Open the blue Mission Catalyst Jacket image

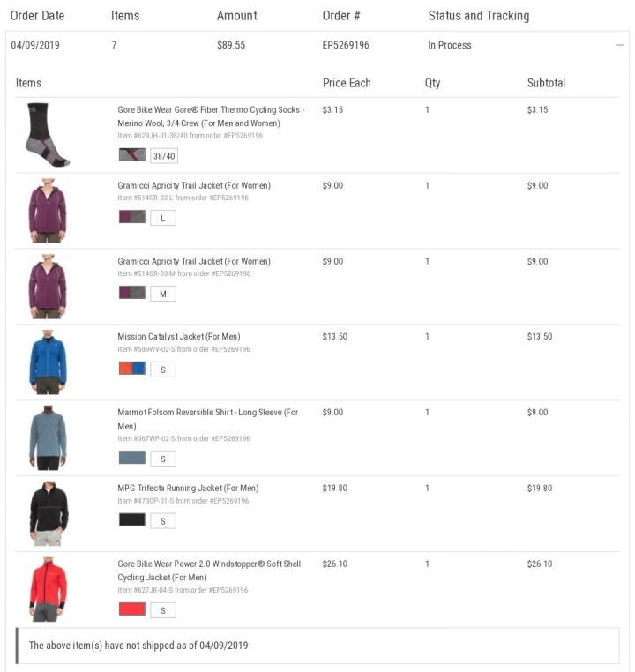48,362
